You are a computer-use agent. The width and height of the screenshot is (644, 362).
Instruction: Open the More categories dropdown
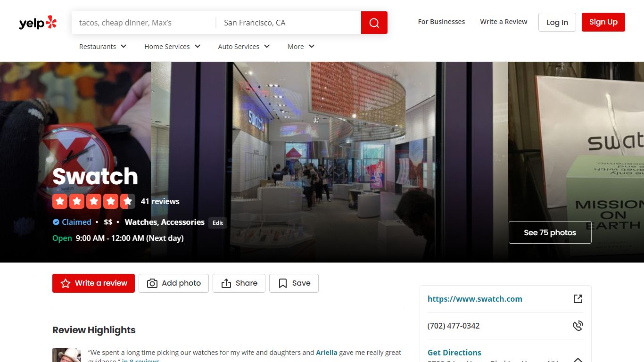click(301, 47)
